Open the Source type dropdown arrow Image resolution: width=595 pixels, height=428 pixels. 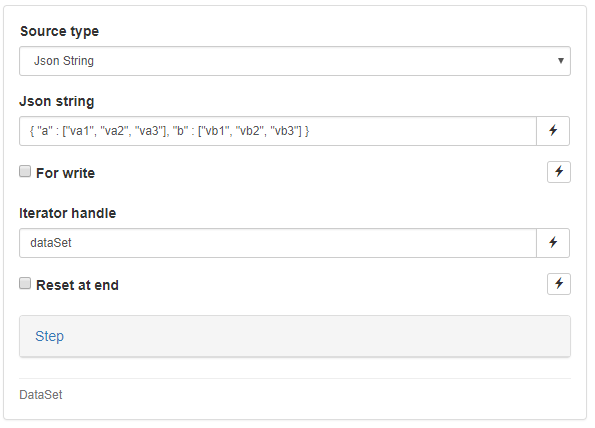pos(560,61)
